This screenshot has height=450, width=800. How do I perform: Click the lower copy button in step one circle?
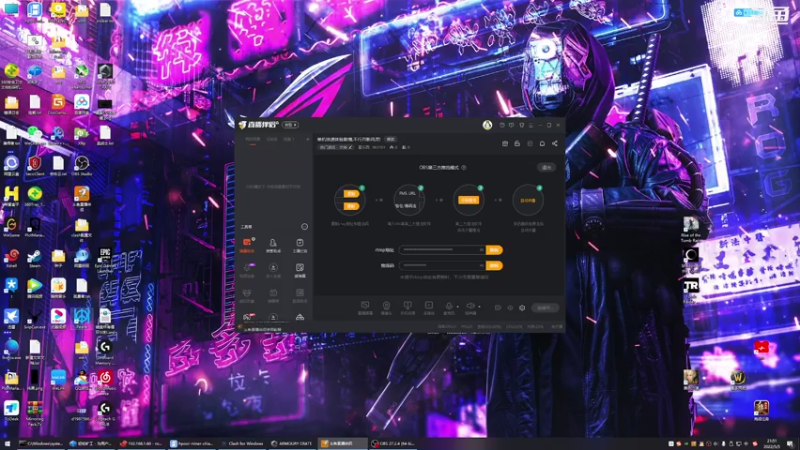click(x=351, y=206)
